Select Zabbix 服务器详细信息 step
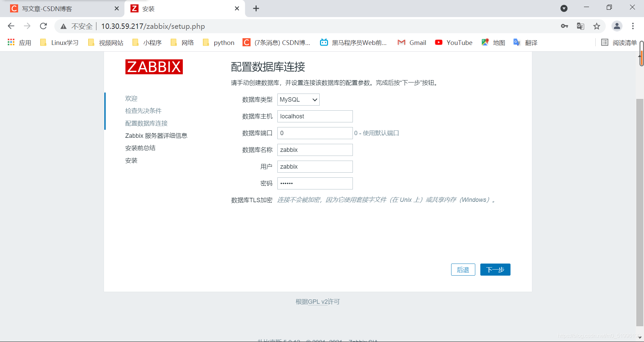This screenshot has height=342, width=644. click(156, 136)
